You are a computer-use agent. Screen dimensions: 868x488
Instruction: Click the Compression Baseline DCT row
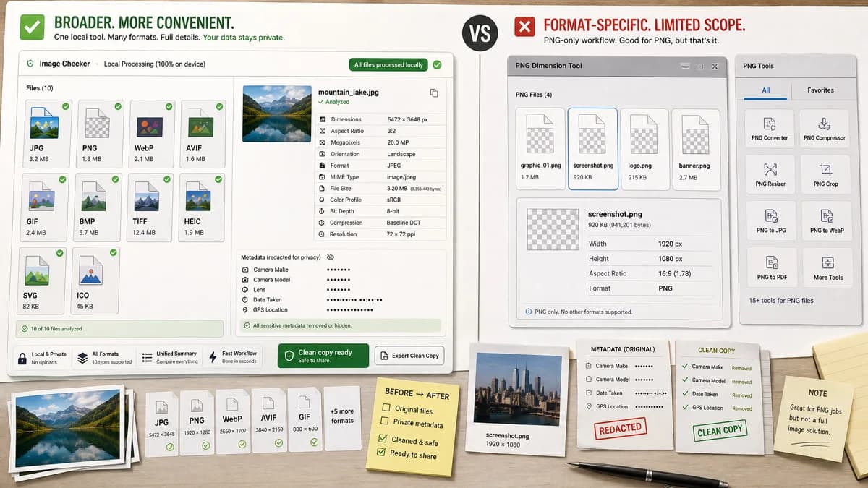pyautogui.click(x=380, y=223)
